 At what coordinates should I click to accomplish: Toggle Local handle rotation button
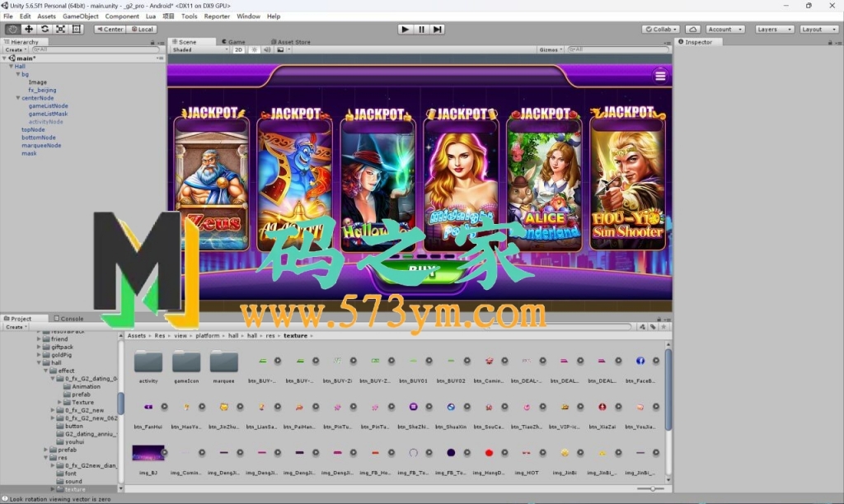pos(142,29)
